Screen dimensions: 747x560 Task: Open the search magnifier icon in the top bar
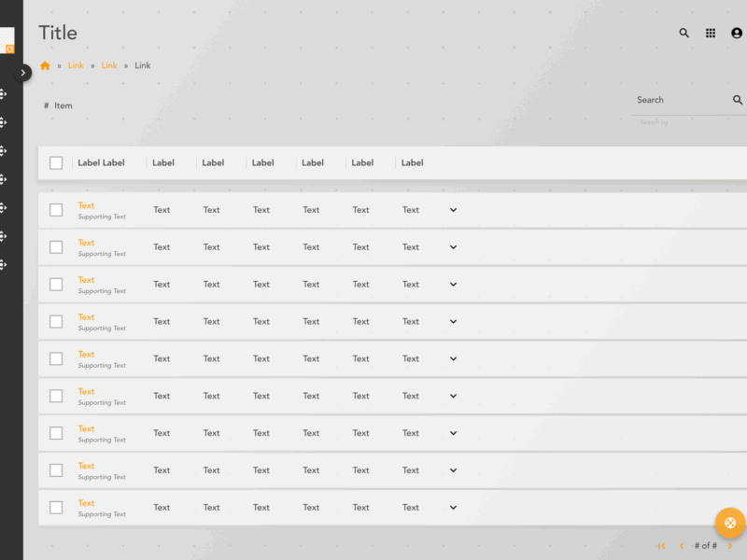coord(684,33)
